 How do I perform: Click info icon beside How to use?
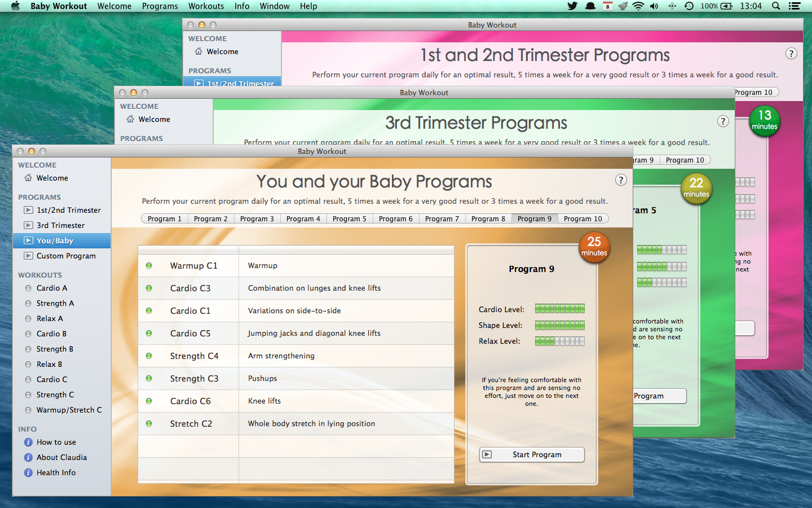point(28,442)
